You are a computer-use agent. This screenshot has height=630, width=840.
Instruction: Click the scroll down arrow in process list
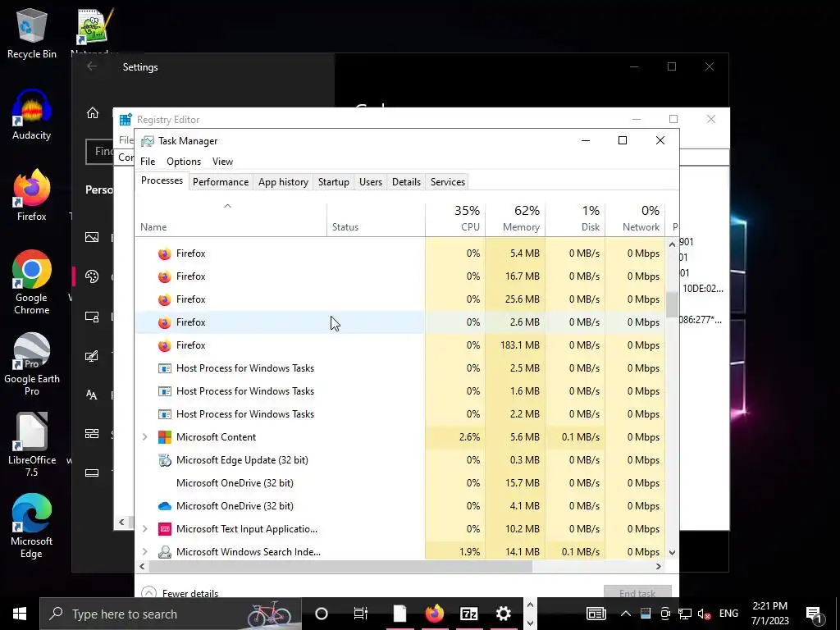click(672, 552)
